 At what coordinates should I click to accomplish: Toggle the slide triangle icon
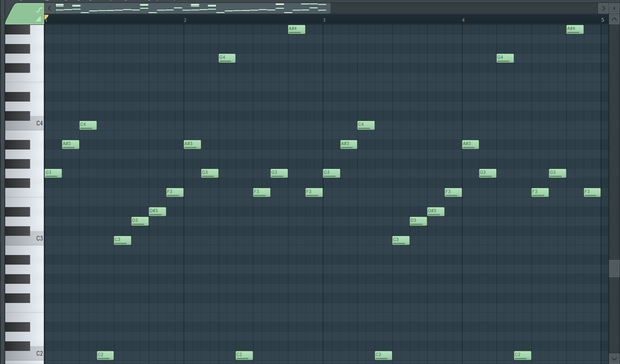[39, 19]
